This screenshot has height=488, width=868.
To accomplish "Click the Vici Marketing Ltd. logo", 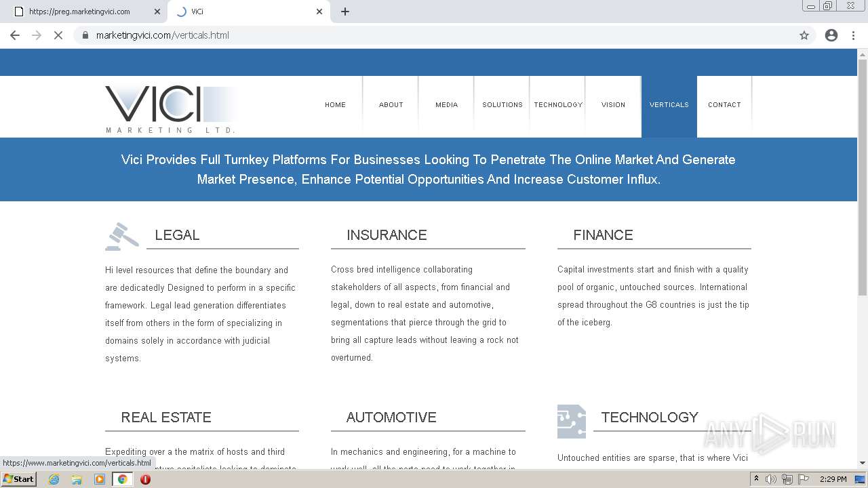I will pyautogui.click(x=171, y=109).
